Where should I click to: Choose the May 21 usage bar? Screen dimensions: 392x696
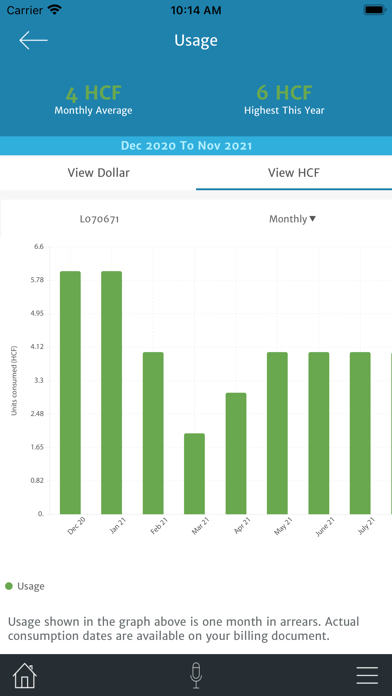[277, 433]
